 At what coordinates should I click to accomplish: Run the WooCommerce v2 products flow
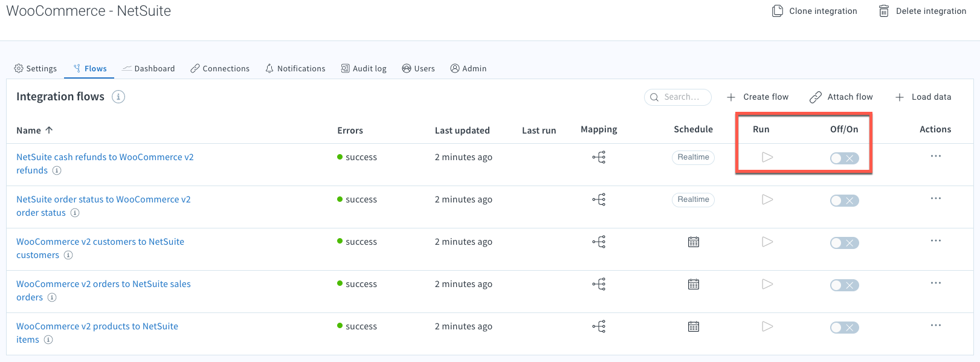click(x=767, y=326)
